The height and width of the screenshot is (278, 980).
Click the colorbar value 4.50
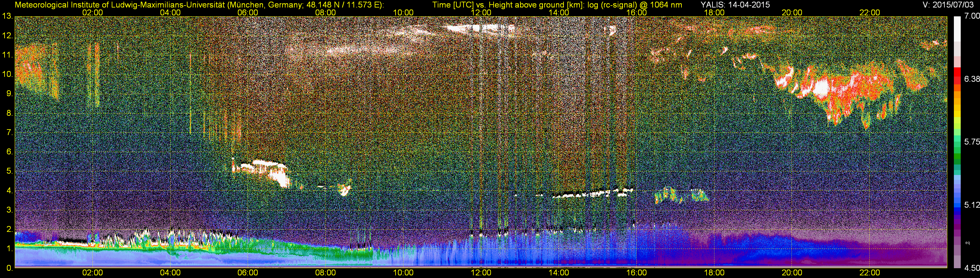click(x=972, y=268)
